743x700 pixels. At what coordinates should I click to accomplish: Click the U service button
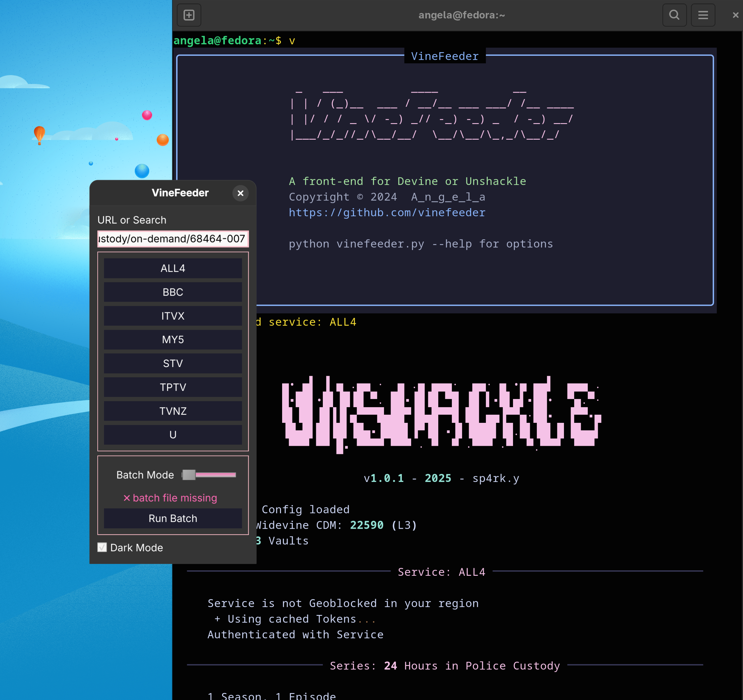[173, 435]
